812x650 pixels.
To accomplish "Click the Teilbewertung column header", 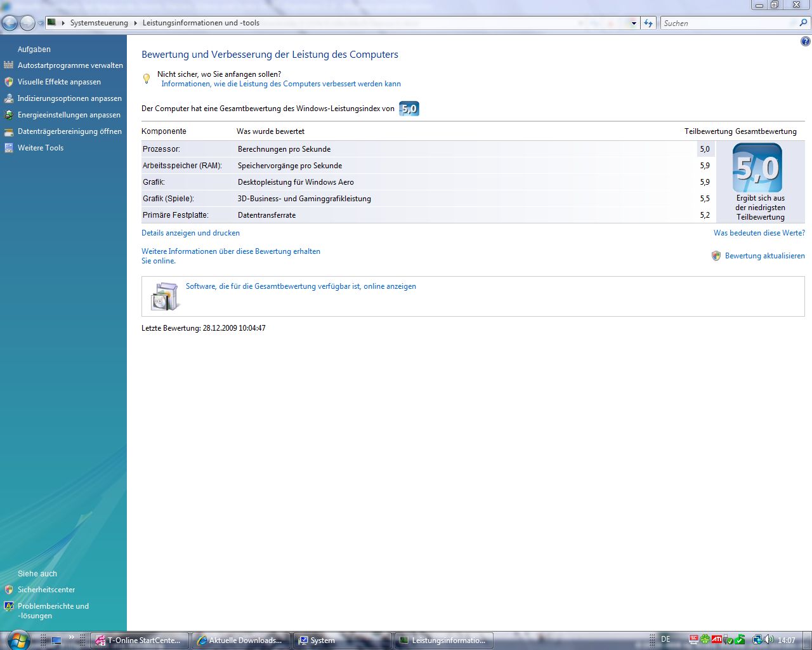I will tap(708, 131).
